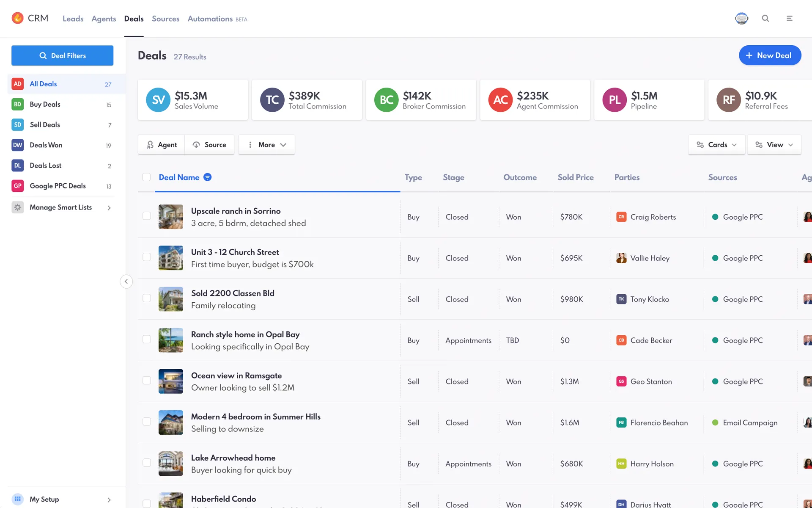This screenshot has width=812, height=508.
Task: Click the BD icon for Buy Deals
Action: click(17, 104)
